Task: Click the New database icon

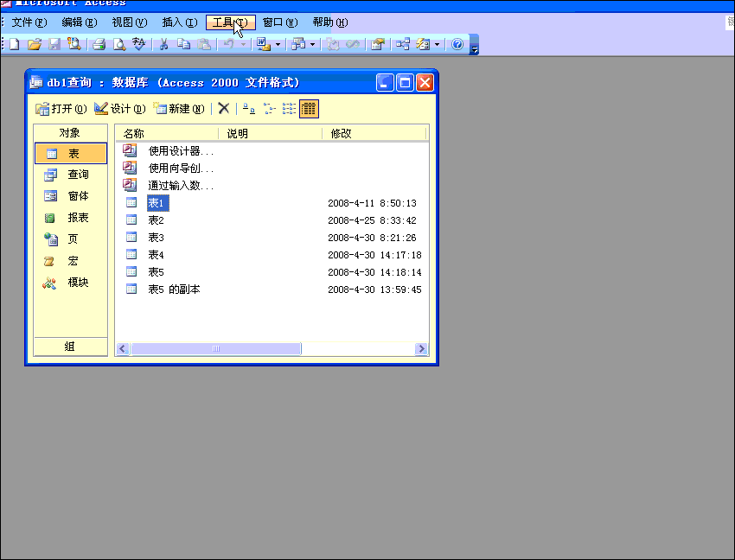Action: [x=14, y=45]
